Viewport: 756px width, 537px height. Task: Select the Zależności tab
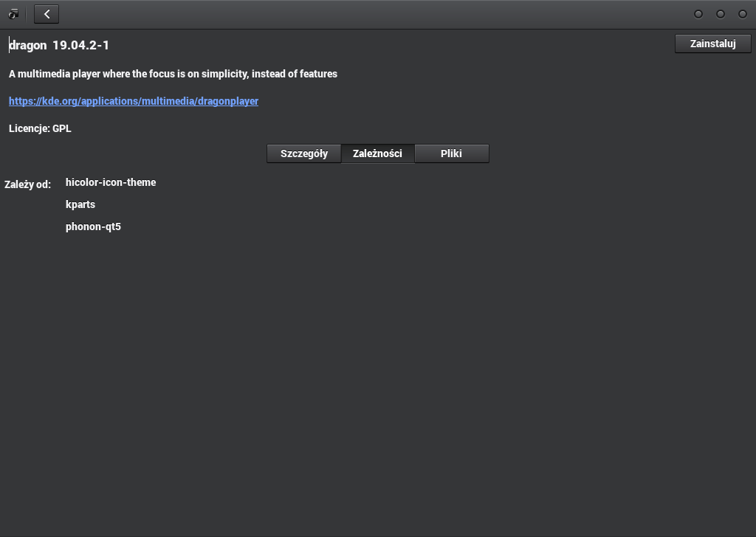[377, 153]
